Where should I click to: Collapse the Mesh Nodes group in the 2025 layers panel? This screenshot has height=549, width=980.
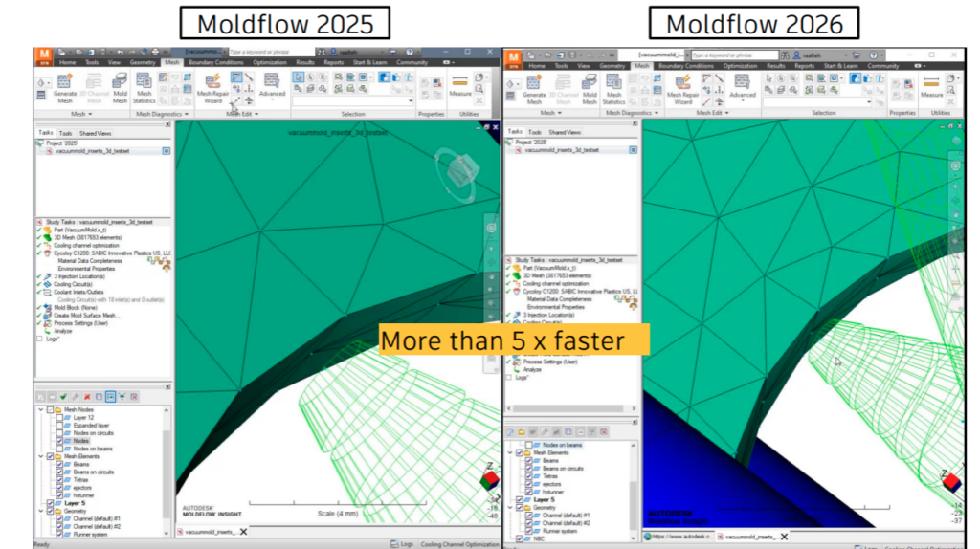coord(41,409)
